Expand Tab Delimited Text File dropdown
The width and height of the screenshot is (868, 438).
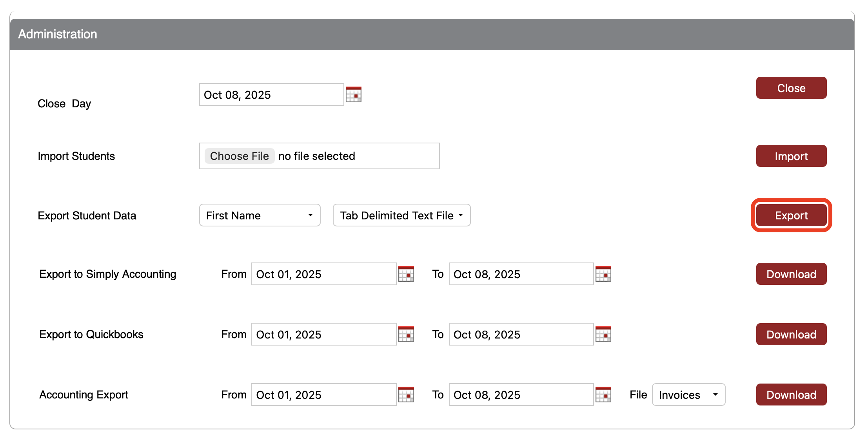401,215
